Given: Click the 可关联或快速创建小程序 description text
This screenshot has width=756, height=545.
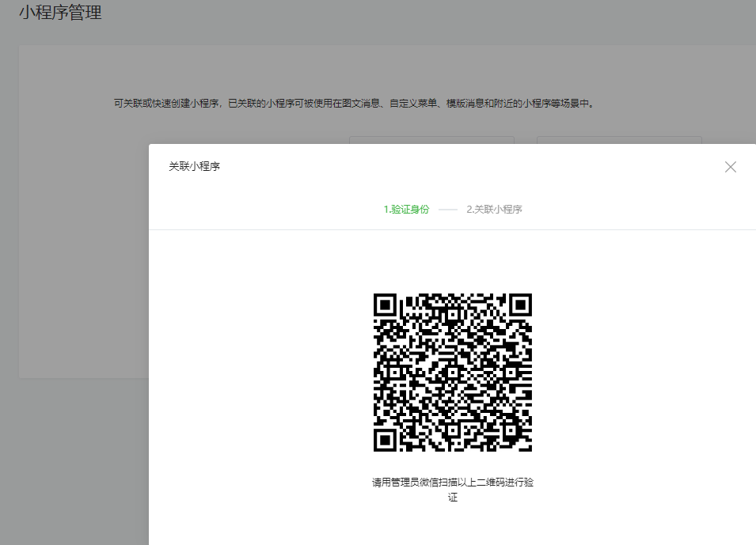Looking at the screenshot, I should (355, 103).
